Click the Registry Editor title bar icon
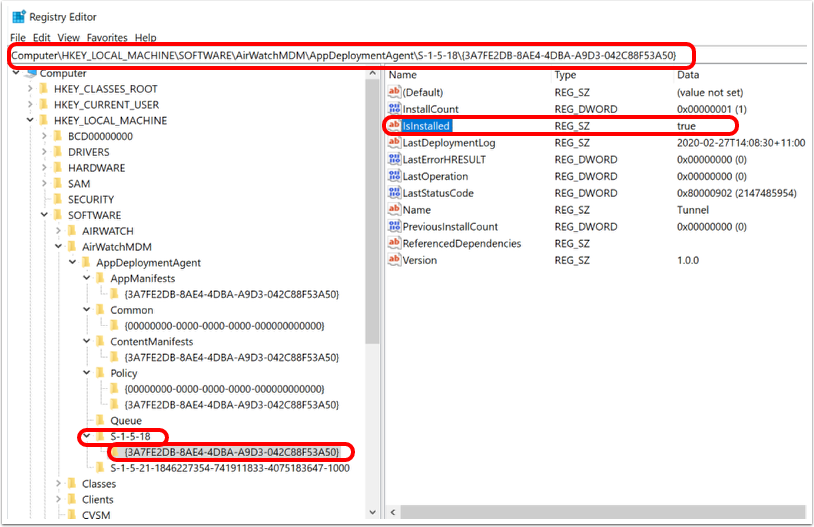The width and height of the screenshot is (814, 527). point(18,16)
